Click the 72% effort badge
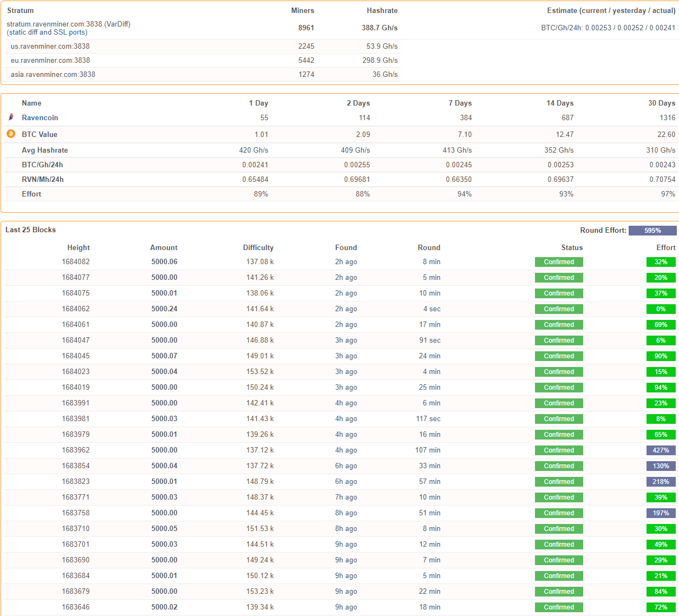 [x=661, y=607]
